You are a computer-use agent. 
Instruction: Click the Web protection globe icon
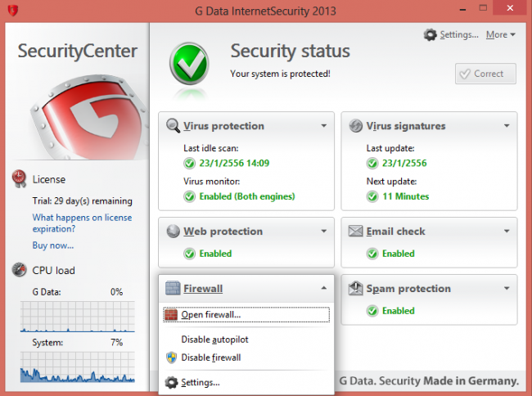[x=174, y=232]
